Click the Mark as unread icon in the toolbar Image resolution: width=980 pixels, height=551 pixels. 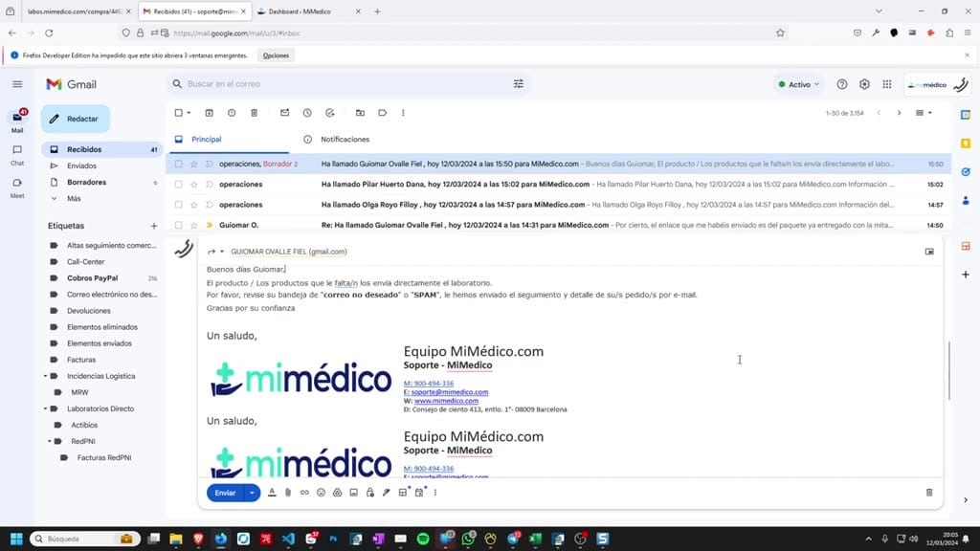click(x=285, y=113)
